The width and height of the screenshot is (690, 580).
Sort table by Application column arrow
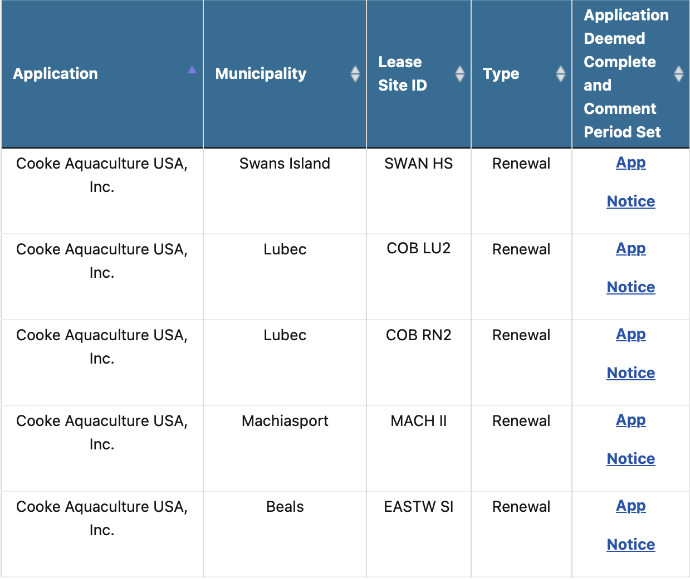(192, 70)
